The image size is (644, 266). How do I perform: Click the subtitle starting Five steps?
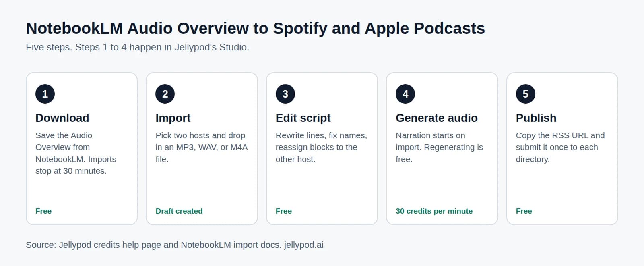[x=138, y=47]
